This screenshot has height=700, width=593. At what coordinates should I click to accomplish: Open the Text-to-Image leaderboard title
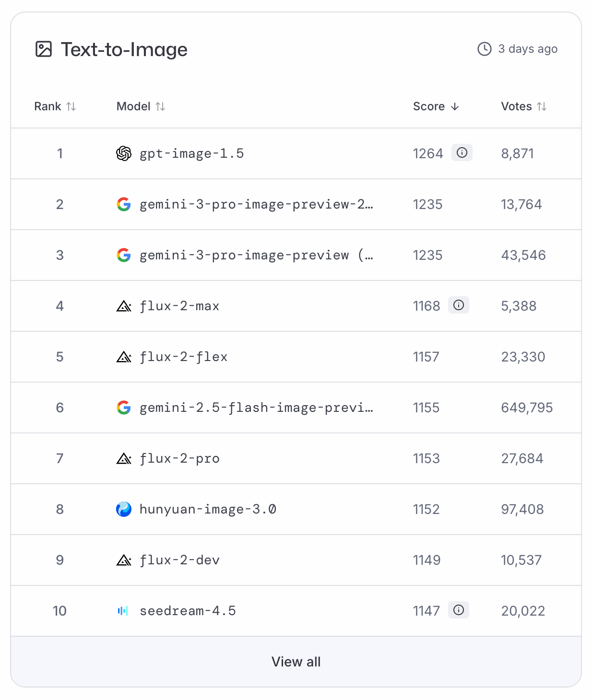coord(123,49)
